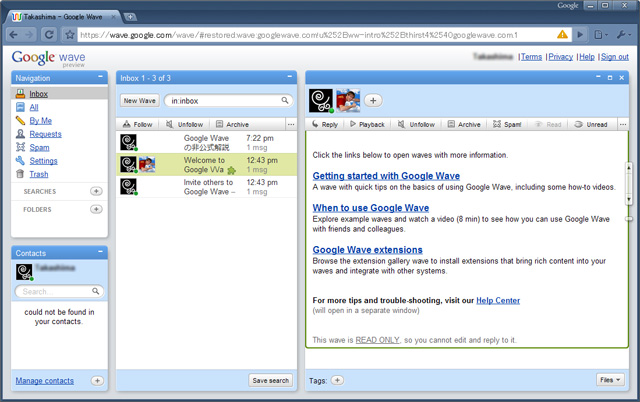Image resolution: width=640 pixels, height=402 pixels.
Task: Click Playback in wave toolbar
Action: pos(367,124)
